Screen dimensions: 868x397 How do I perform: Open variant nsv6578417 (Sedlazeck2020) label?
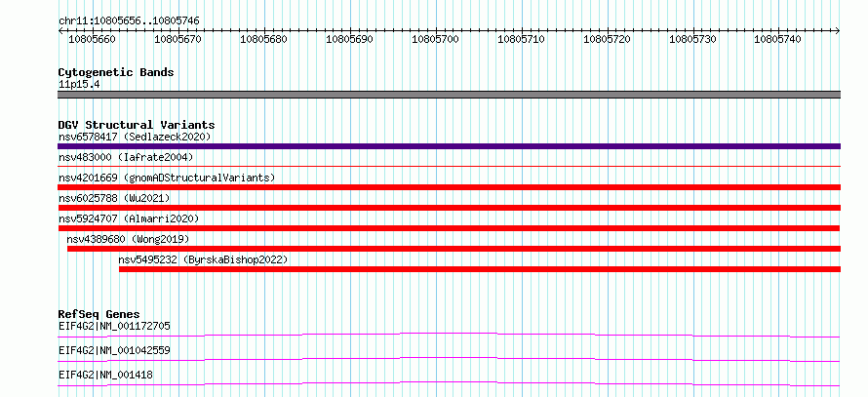135,137
